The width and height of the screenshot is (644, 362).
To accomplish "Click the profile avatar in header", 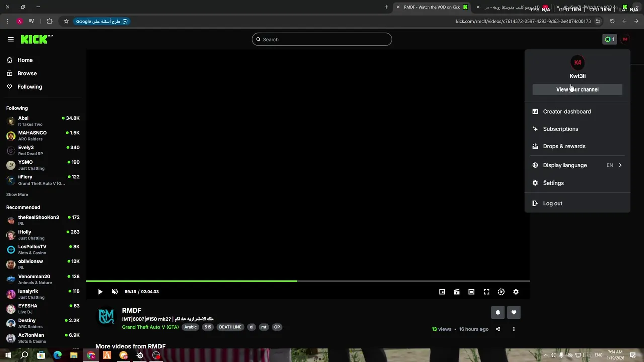I will pyautogui.click(x=625, y=39).
